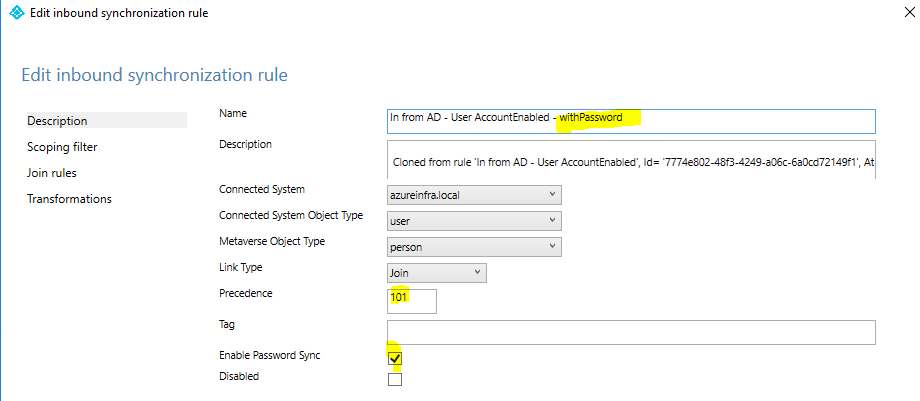Open the Metaverse Object Type dropdown
920x401 pixels.
474,247
